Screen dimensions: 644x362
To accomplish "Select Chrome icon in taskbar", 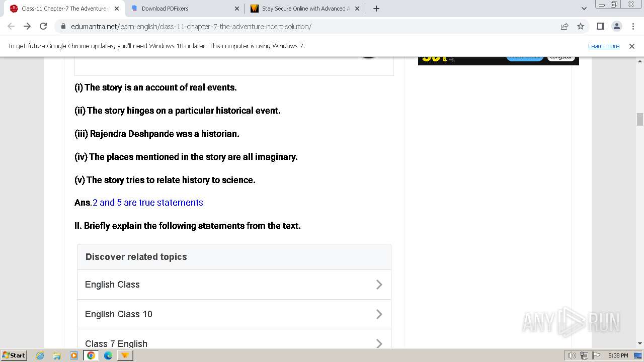I will pyautogui.click(x=91, y=355).
